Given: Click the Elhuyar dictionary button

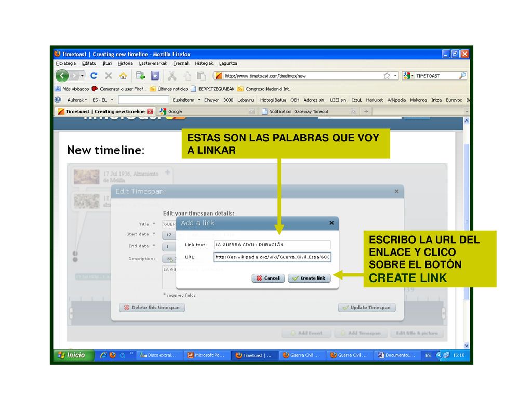Looking at the screenshot, I should pos(211,100).
